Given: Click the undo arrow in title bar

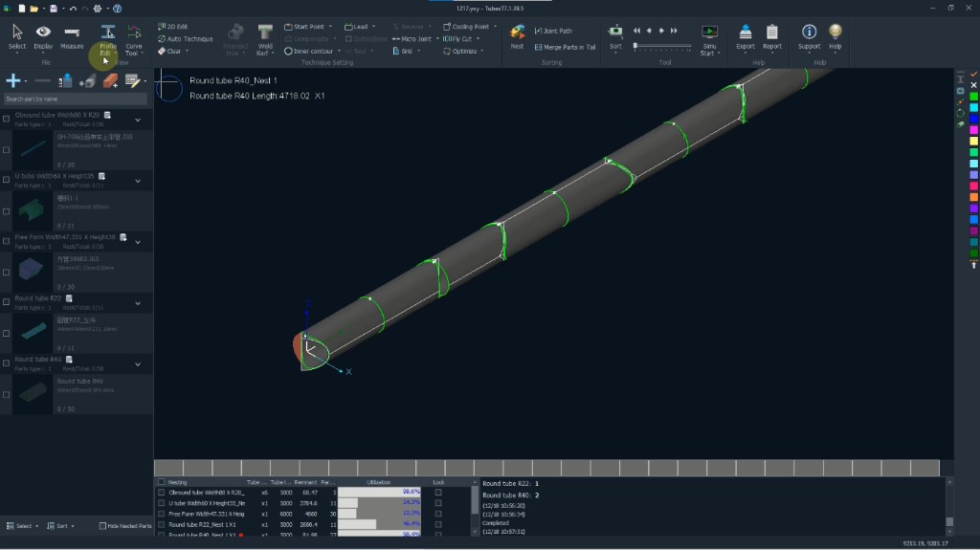Looking at the screenshot, I should [73, 9].
